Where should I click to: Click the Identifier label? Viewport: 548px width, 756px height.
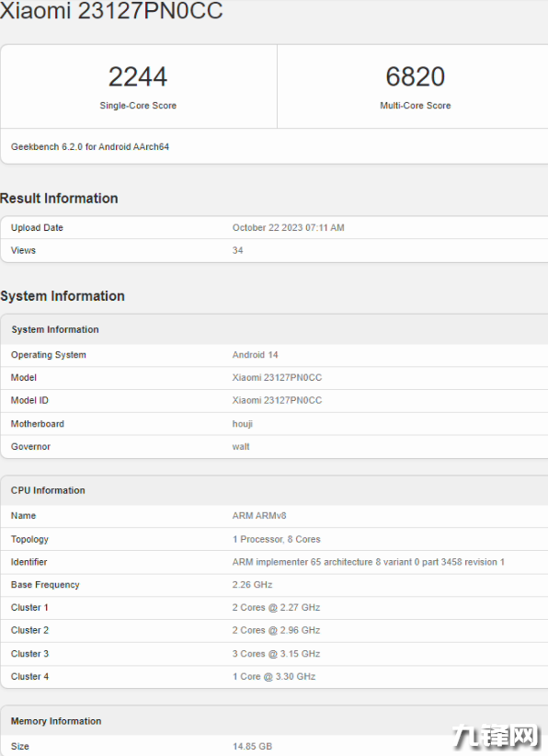[x=29, y=562]
